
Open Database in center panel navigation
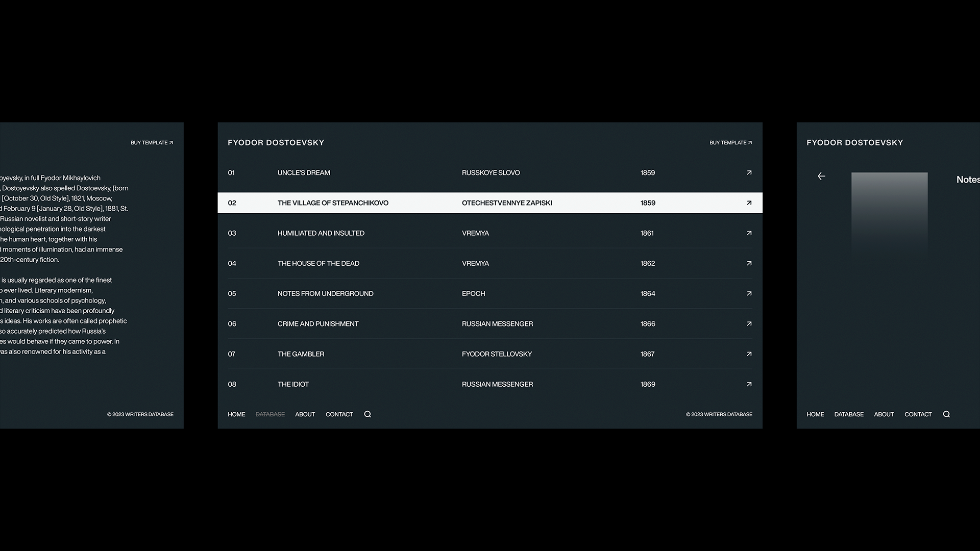[x=270, y=414]
